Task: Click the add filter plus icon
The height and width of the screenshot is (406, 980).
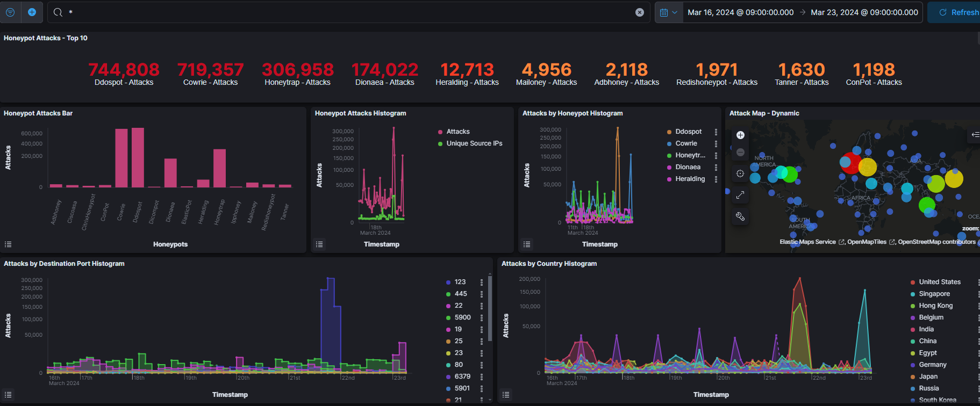Action: point(32,12)
